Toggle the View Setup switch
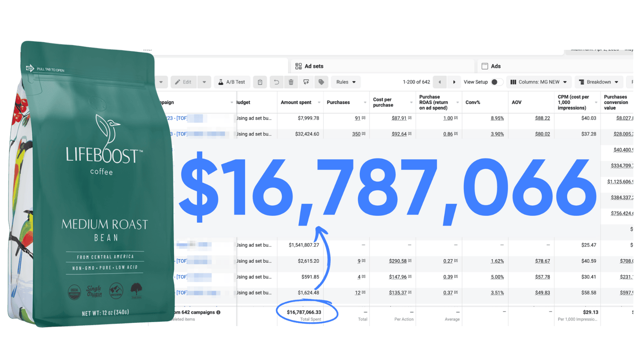Viewport: 644px width, 363px height. point(496,82)
